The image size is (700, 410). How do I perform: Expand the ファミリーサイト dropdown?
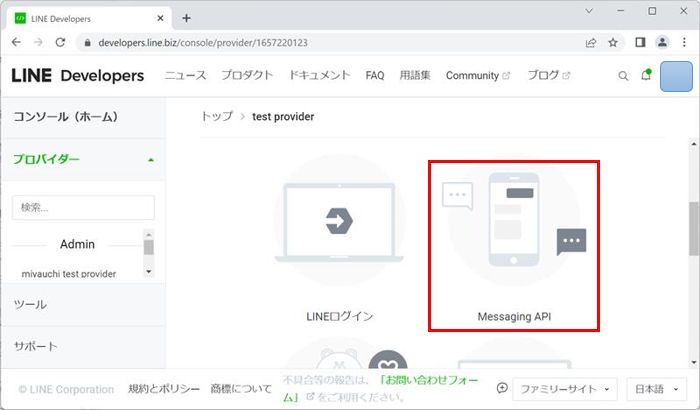(x=565, y=389)
